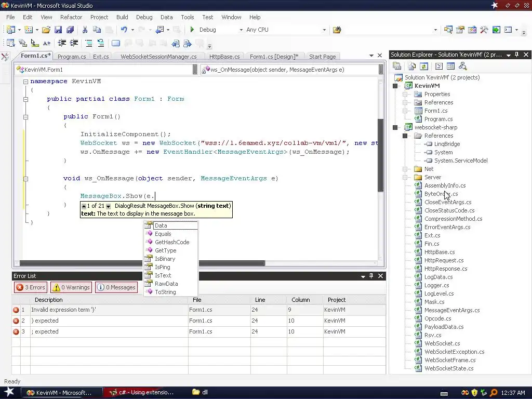Screen dimensions: 532x399
Task: Expand the Server folder node
Action: pyautogui.click(x=405, y=178)
